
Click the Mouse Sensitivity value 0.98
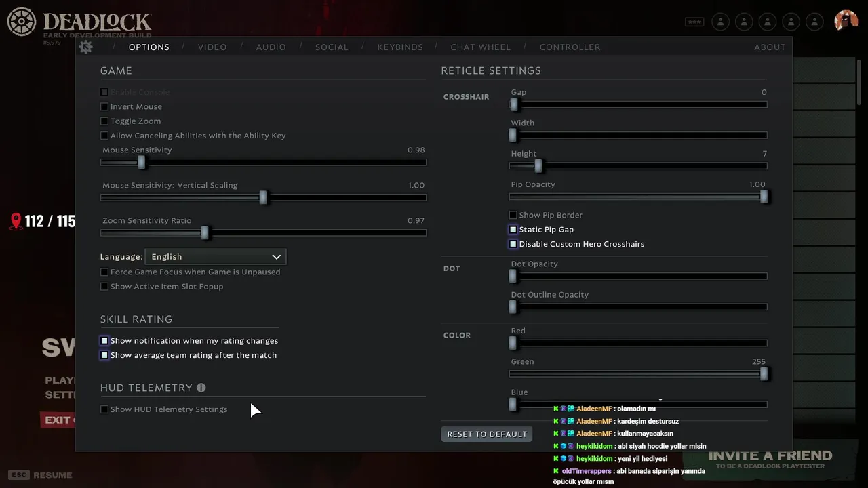pos(416,150)
